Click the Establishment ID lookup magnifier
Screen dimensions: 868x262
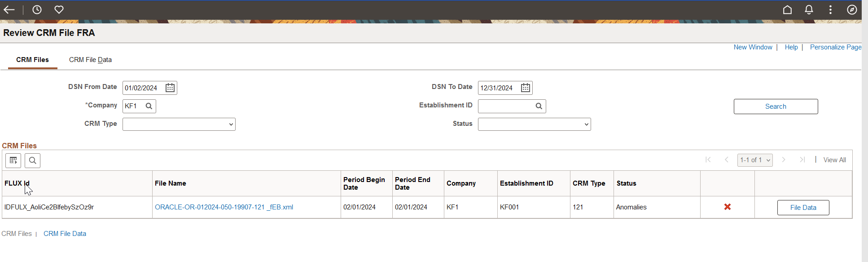pyautogui.click(x=539, y=106)
